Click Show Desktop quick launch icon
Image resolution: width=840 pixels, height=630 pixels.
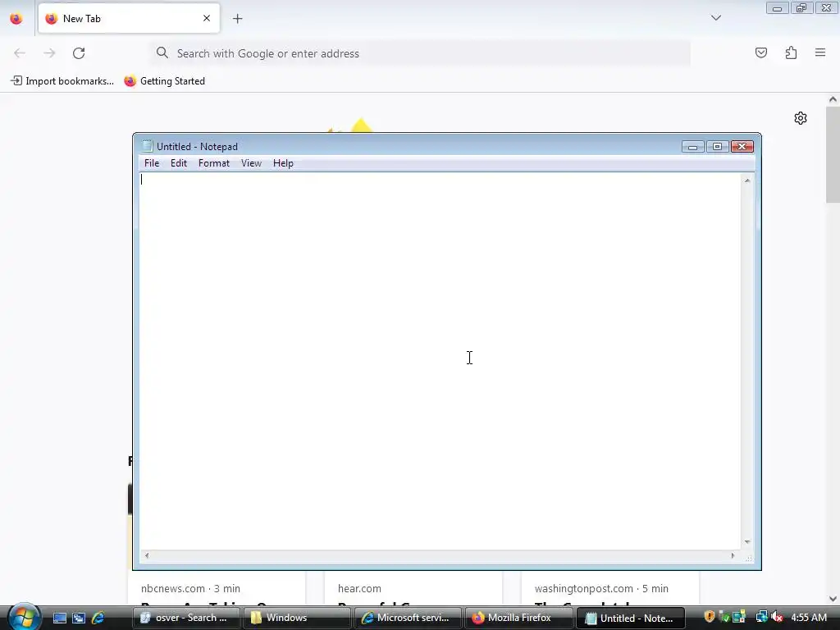pos(59,619)
